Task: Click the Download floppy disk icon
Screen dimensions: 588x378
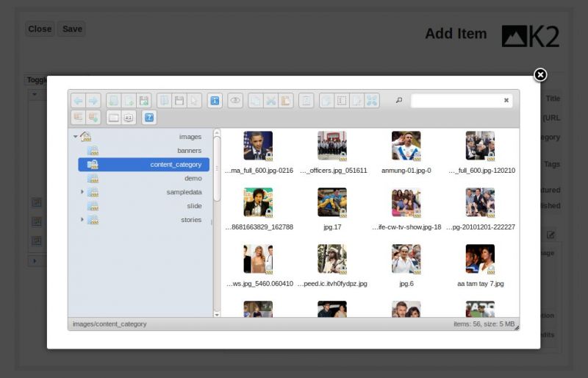Action: (179, 101)
